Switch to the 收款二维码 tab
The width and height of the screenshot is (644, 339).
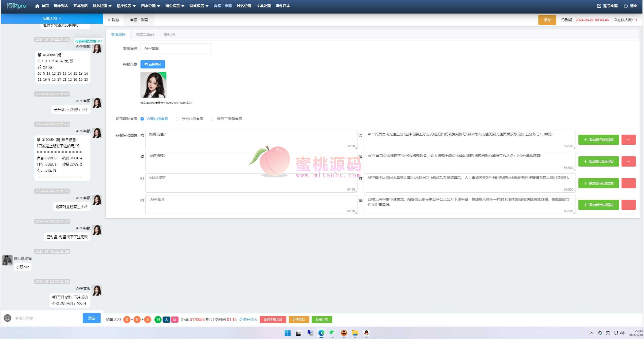click(x=145, y=34)
